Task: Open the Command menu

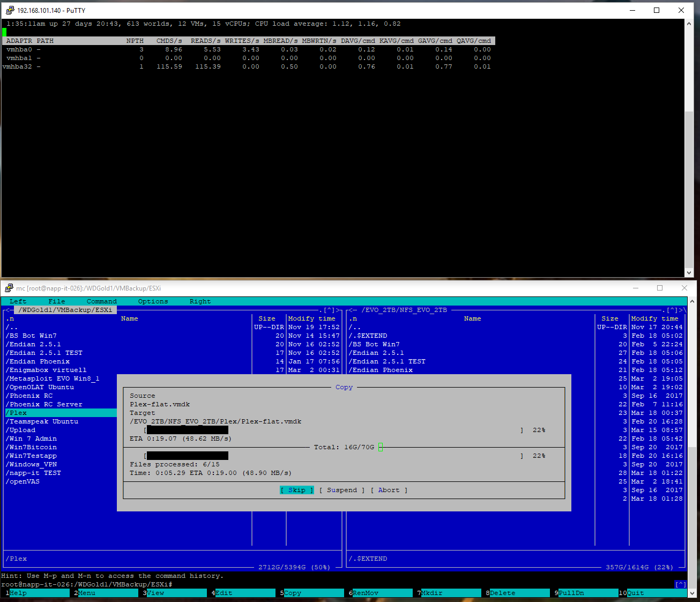Action: tap(101, 301)
